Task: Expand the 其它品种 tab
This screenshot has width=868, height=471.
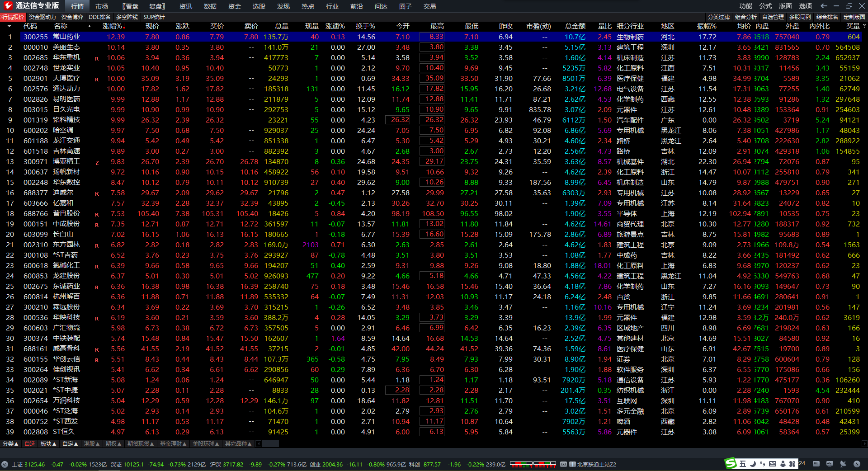Action: (238, 444)
